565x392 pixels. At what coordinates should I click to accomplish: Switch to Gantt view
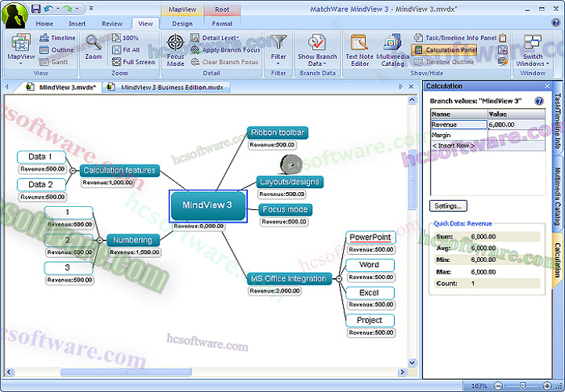(53, 62)
